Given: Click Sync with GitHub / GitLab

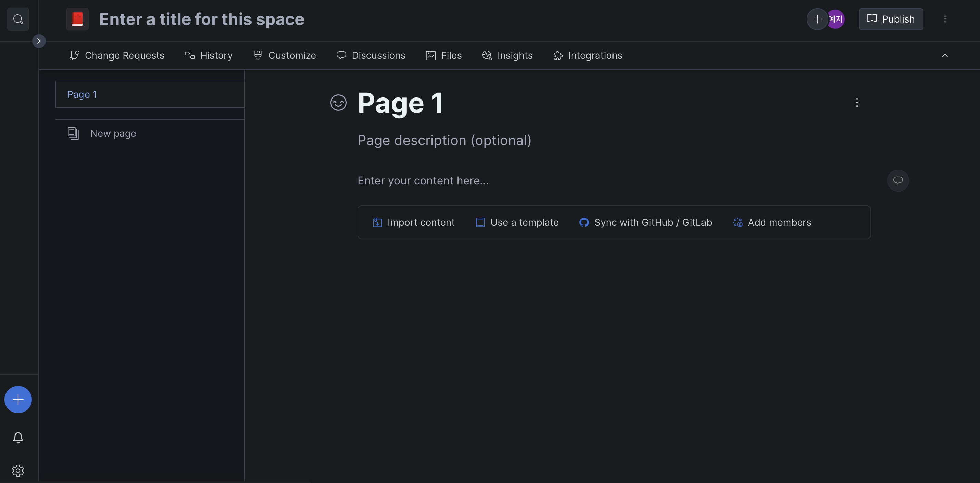Looking at the screenshot, I should coord(645,222).
